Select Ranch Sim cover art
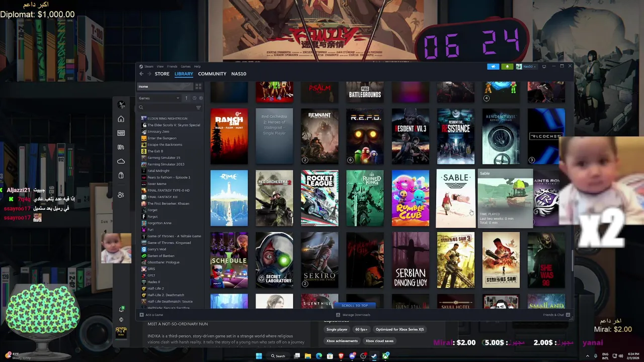The image size is (644, 362). (x=229, y=136)
